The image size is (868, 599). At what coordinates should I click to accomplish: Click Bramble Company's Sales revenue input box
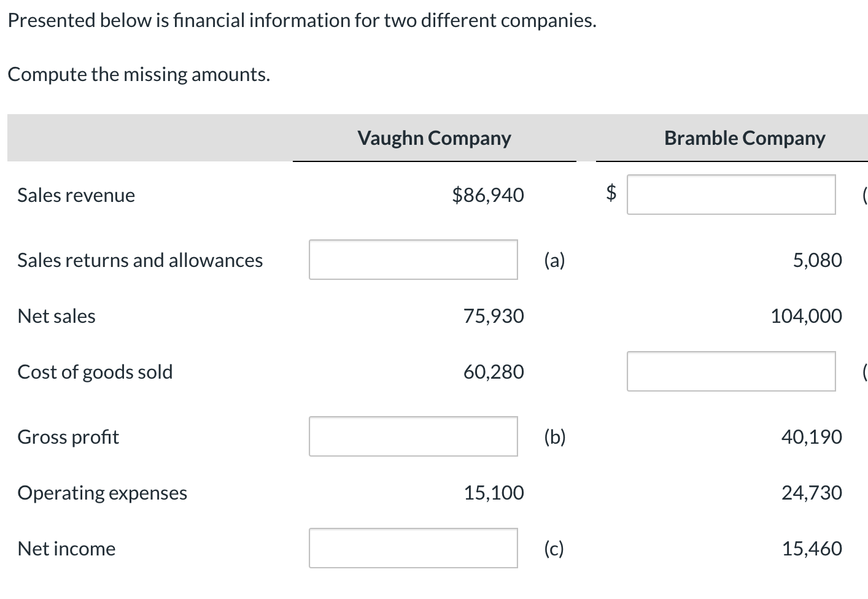pyautogui.click(x=730, y=195)
